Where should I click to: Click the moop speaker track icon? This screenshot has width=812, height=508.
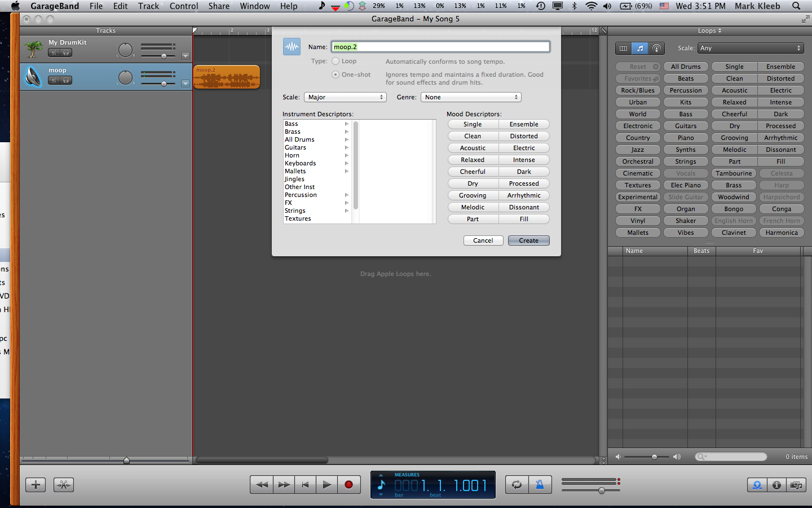click(x=34, y=76)
